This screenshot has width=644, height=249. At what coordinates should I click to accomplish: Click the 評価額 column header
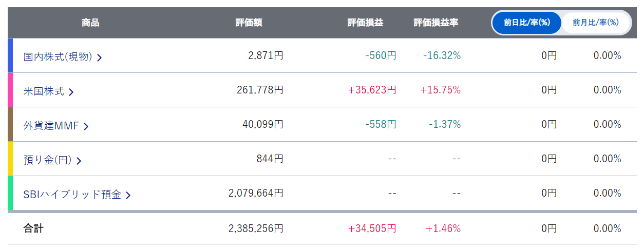(249, 23)
